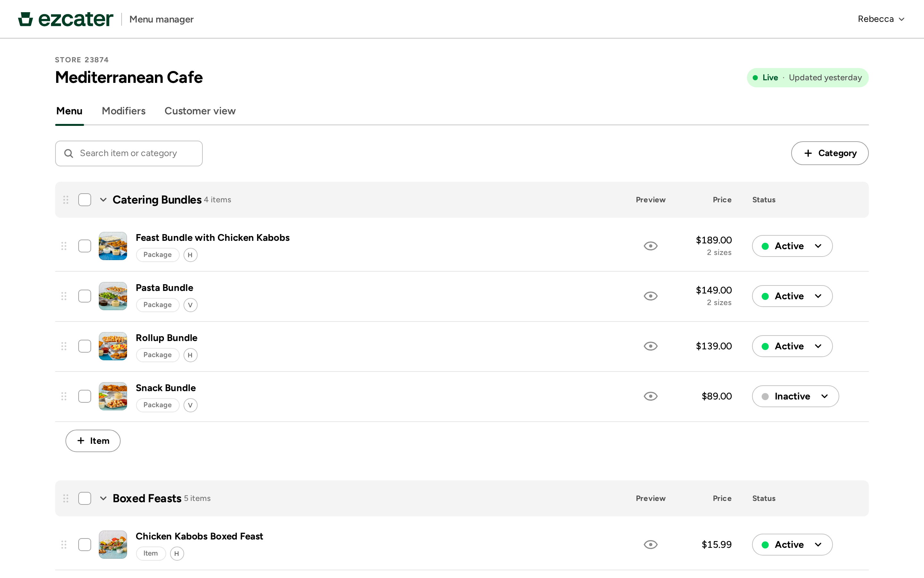Check the Boxed Feasts category checkbox
The width and height of the screenshot is (924, 578).
click(85, 498)
